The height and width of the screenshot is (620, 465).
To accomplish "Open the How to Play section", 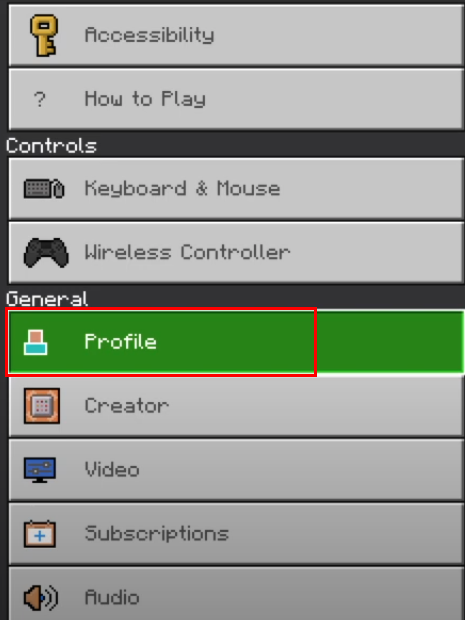I will 236,99.
